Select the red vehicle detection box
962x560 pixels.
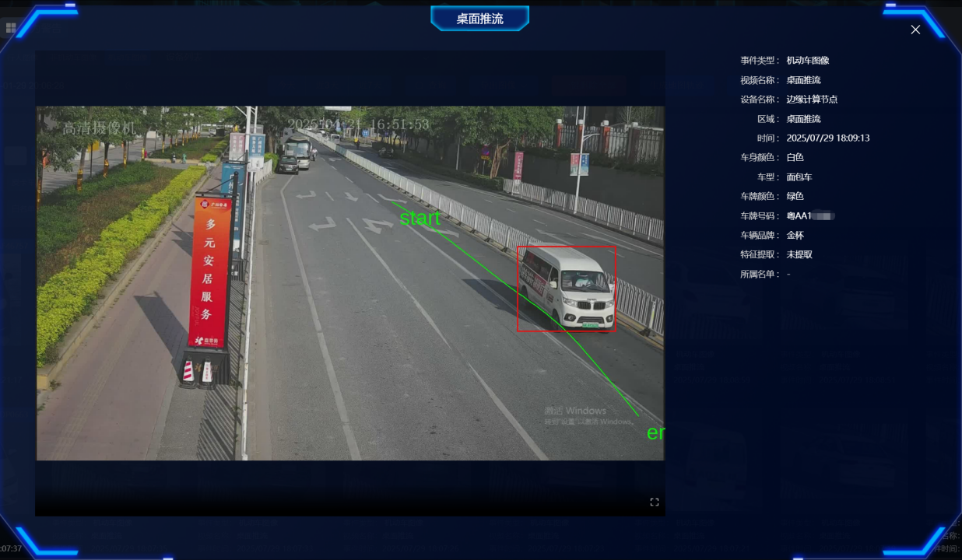pos(566,289)
